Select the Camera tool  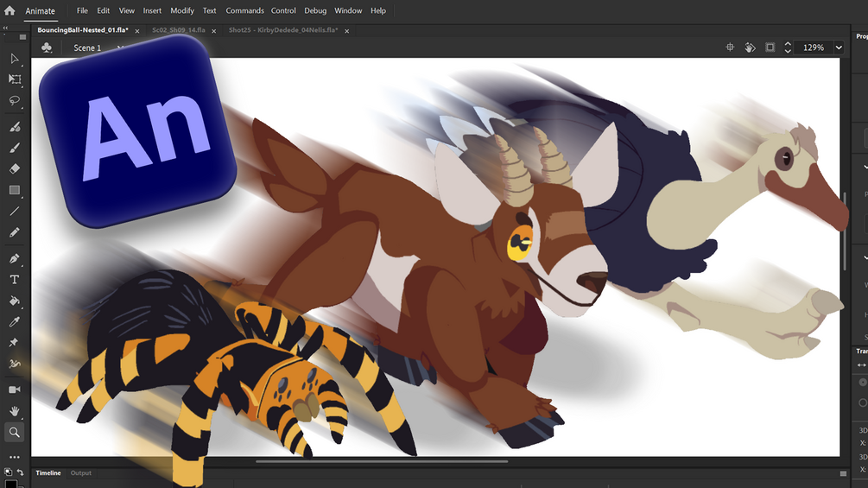pyautogui.click(x=15, y=390)
